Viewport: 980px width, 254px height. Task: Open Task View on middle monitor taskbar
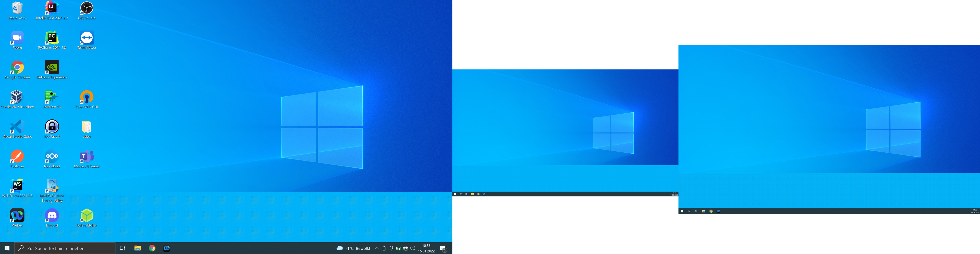pyautogui.click(x=467, y=194)
